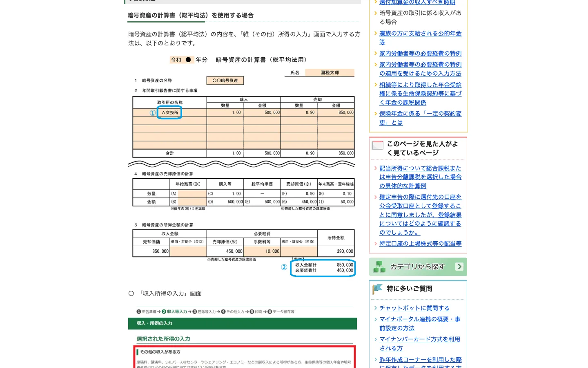This screenshot has width=588, height=368.
Task: Click the green 収入・所得の入力 header bar
Action: coord(243,323)
